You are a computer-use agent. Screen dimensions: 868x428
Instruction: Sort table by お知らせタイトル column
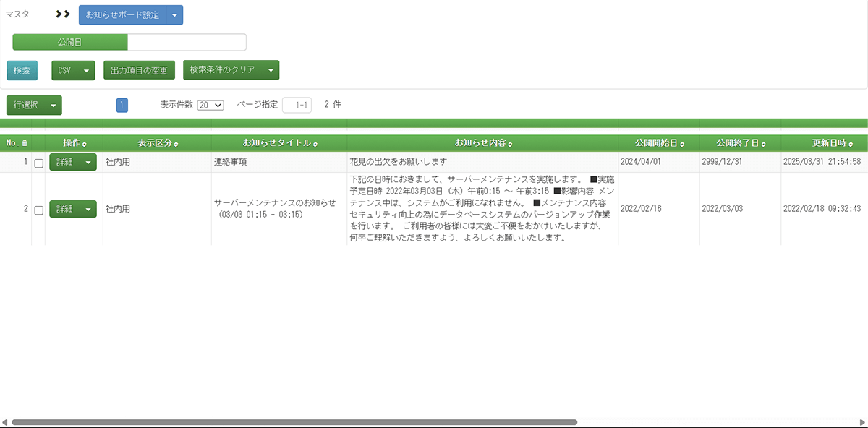click(x=315, y=143)
